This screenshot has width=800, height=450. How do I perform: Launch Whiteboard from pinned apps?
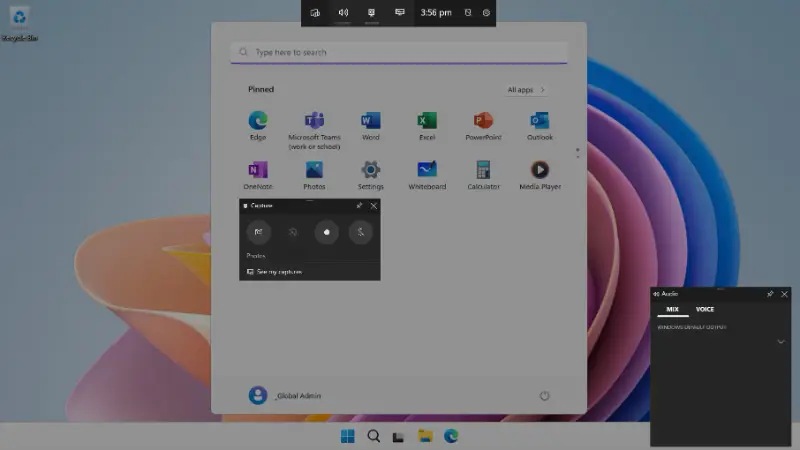427,176
